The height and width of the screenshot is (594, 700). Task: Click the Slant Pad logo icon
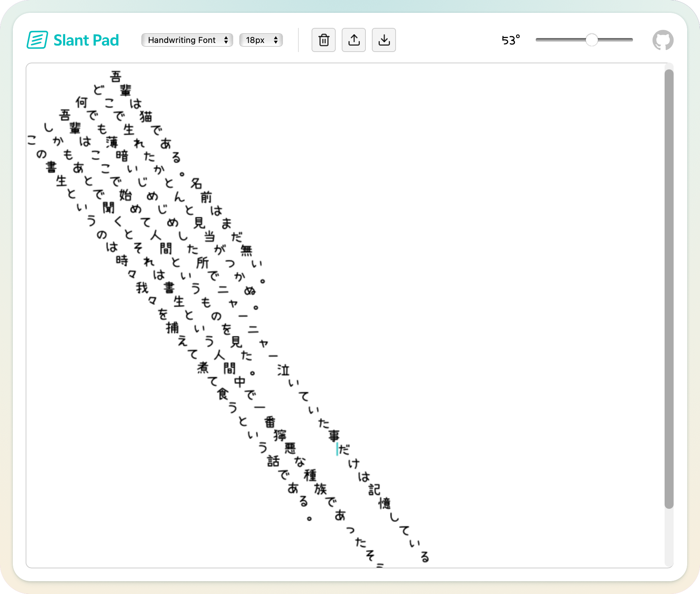37,40
